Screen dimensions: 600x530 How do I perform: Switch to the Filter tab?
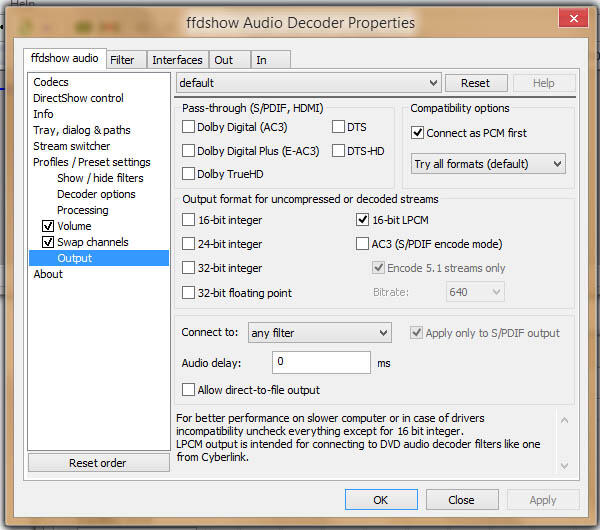[122, 60]
